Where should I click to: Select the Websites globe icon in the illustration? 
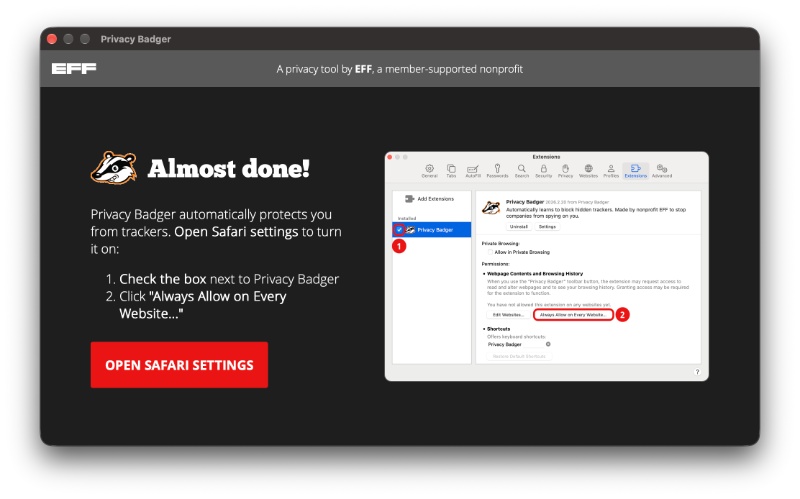click(x=588, y=170)
